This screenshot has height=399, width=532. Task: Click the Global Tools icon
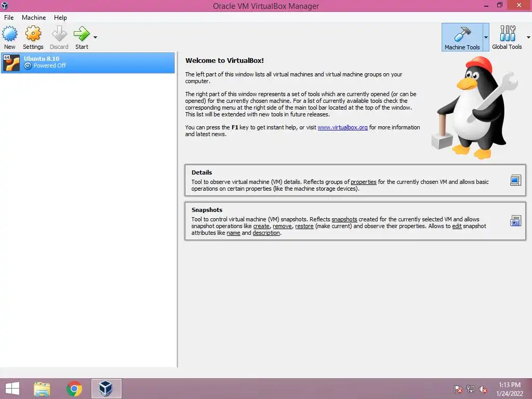[507, 37]
